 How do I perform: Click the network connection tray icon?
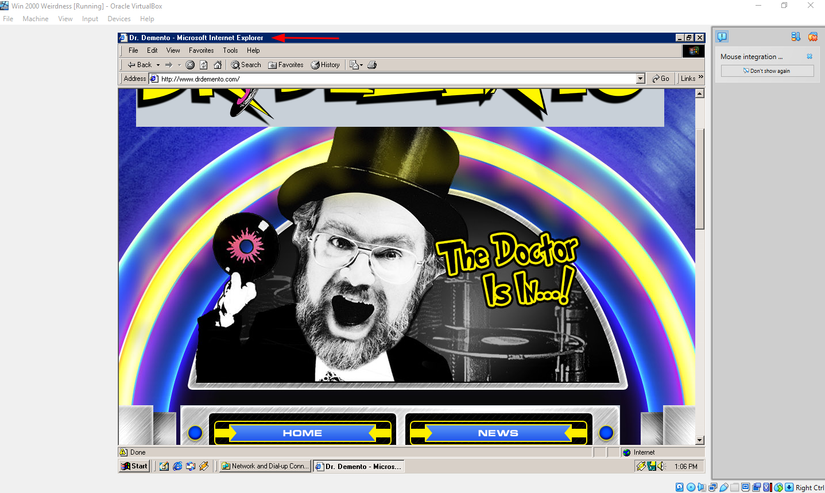tap(651, 466)
